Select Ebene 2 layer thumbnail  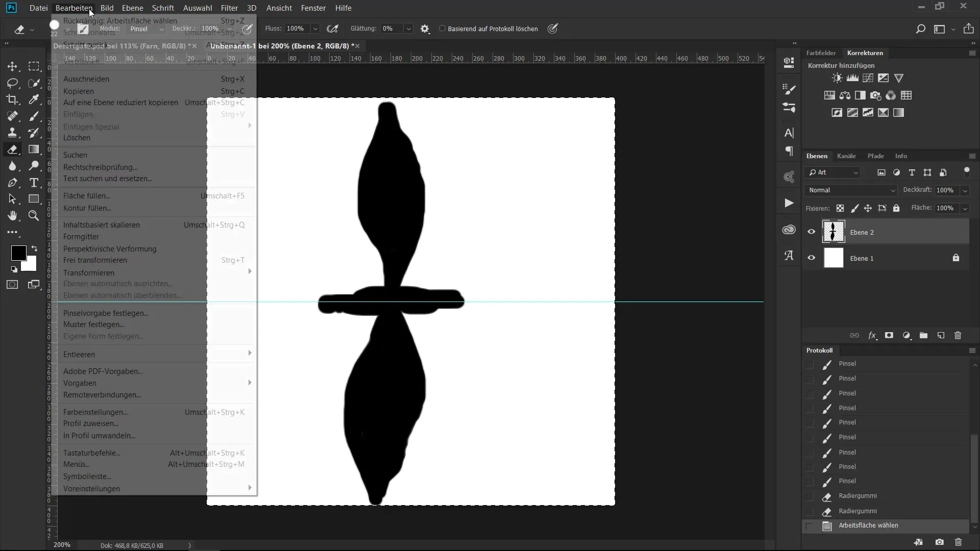pyautogui.click(x=834, y=232)
